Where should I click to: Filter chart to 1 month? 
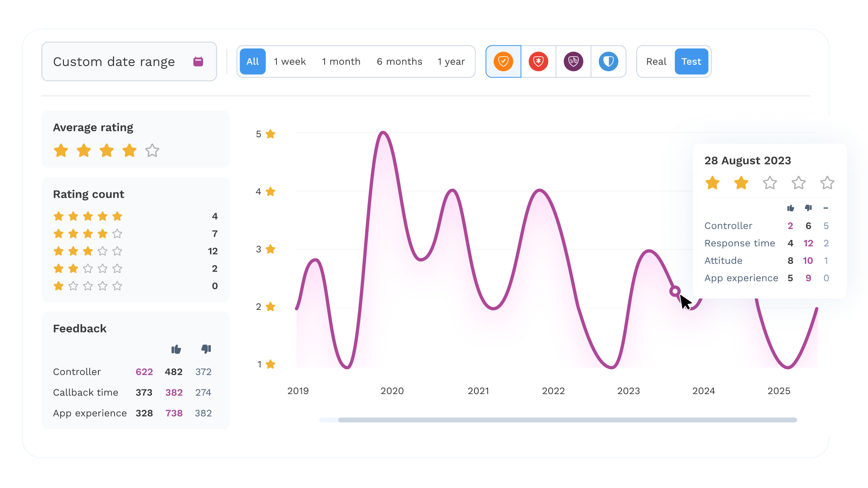341,61
